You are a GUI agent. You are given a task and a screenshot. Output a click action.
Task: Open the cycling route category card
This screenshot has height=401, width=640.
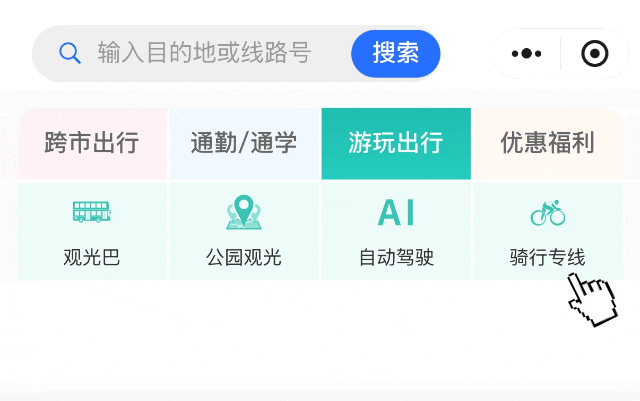(548, 232)
